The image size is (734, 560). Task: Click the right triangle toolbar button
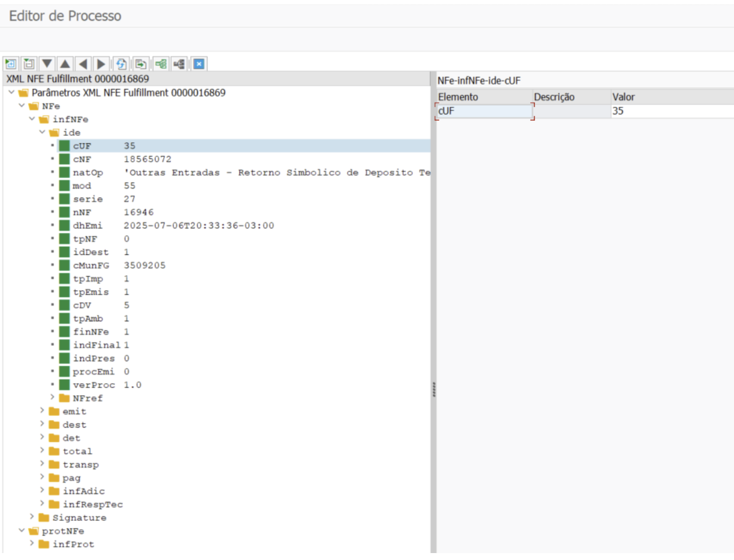coord(101,64)
